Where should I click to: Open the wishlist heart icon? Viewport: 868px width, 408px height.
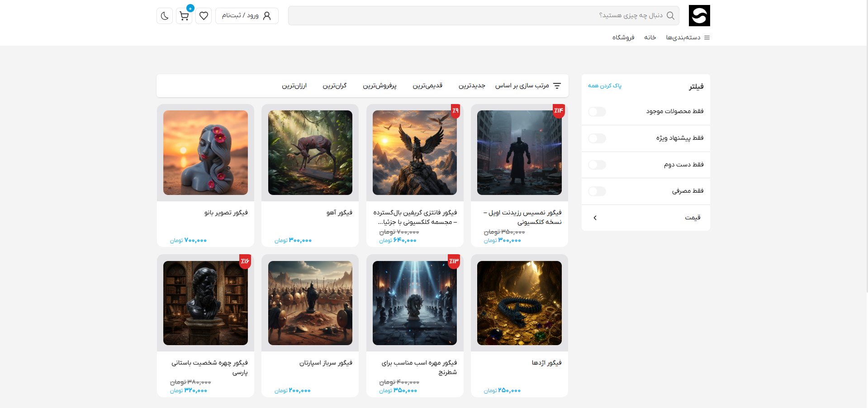pos(204,16)
